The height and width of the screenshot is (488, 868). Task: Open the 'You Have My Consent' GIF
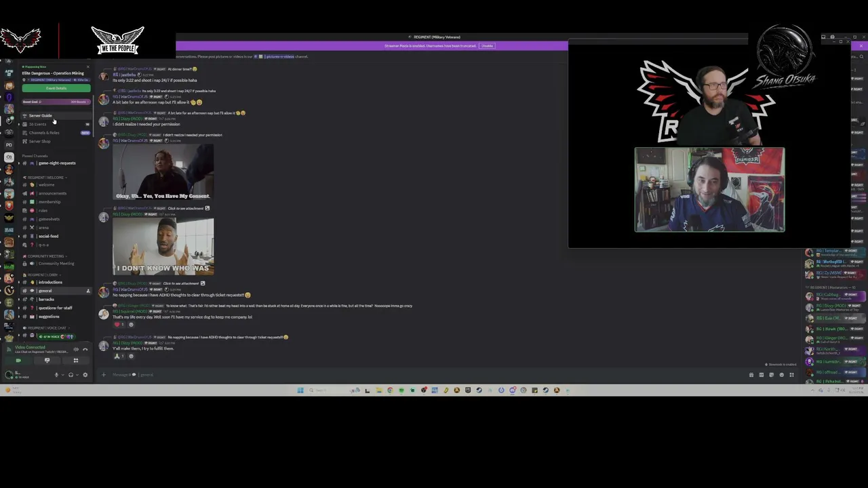(163, 173)
